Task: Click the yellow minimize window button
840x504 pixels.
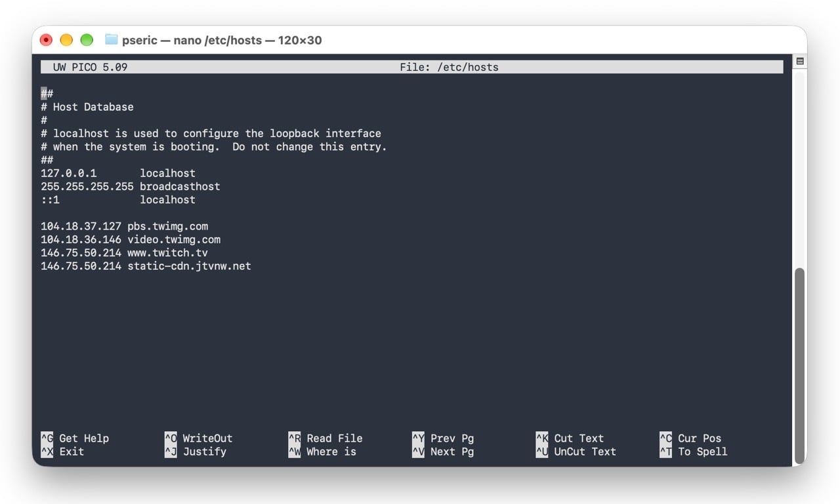Action: point(66,40)
